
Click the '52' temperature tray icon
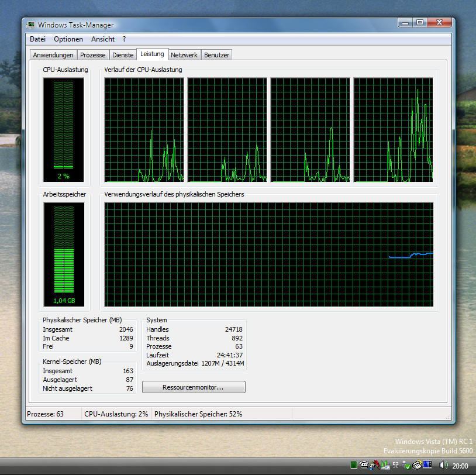[395, 464]
